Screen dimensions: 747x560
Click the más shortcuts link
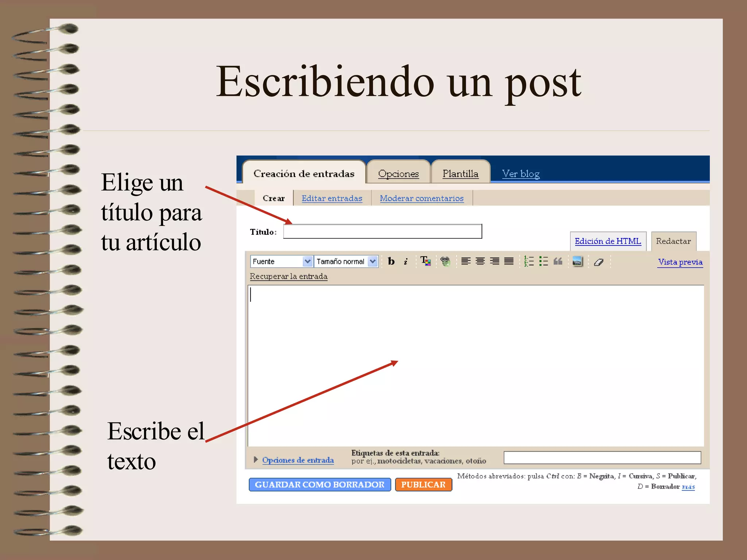pyautogui.click(x=688, y=487)
